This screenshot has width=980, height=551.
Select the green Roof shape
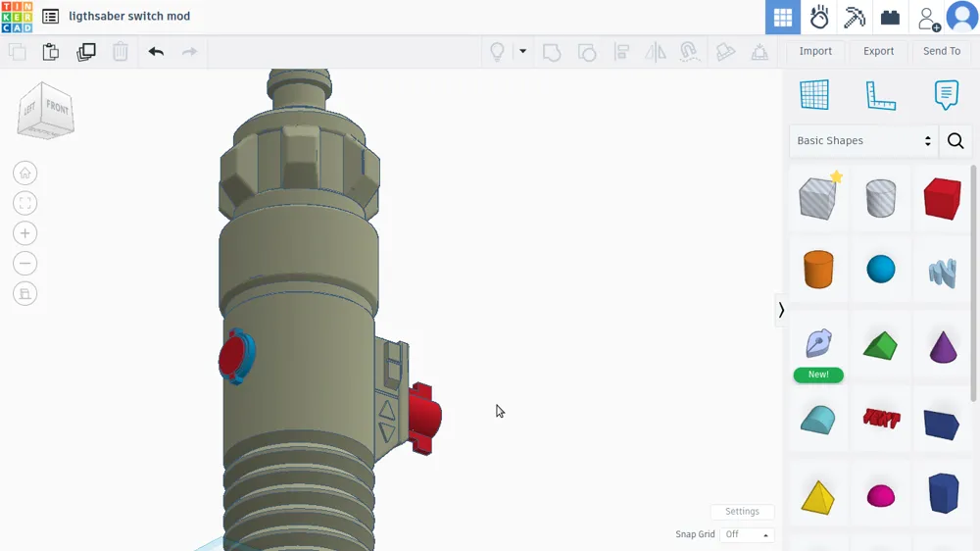click(x=881, y=345)
